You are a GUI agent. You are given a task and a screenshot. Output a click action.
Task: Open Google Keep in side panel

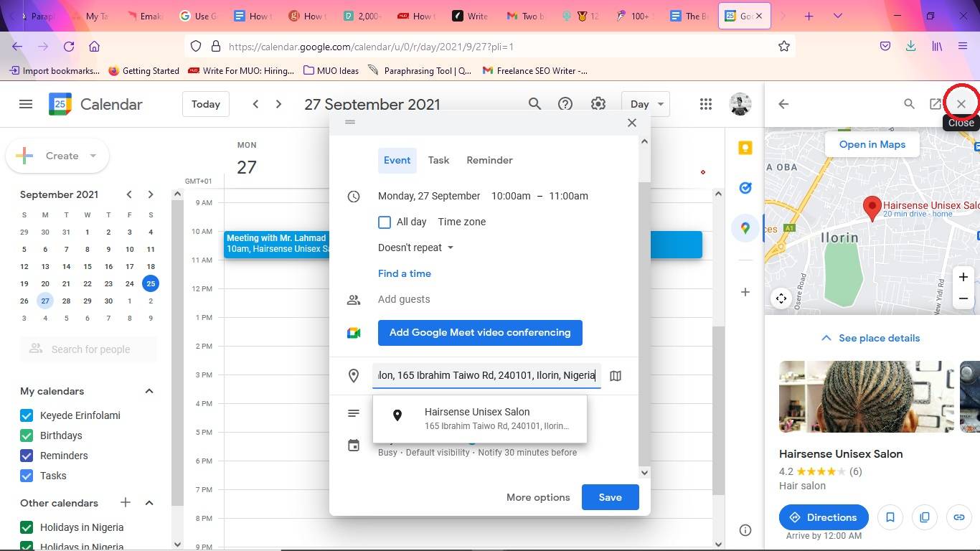[x=745, y=148]
